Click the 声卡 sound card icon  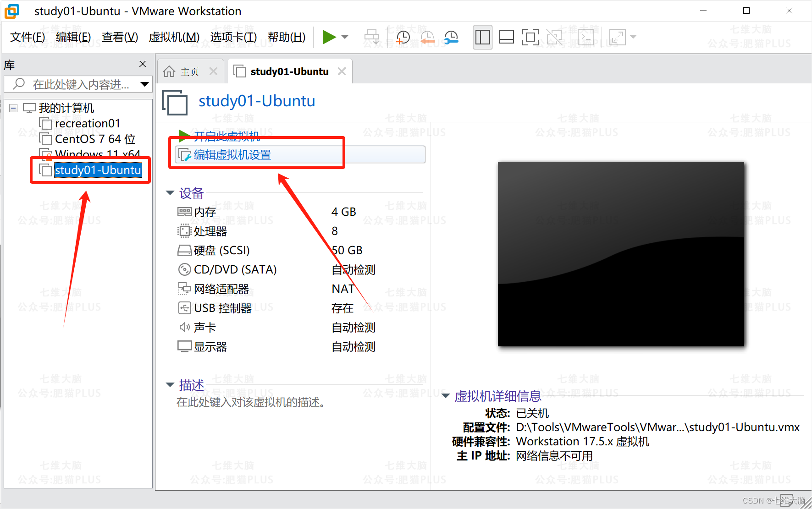[x=184, y=327]
